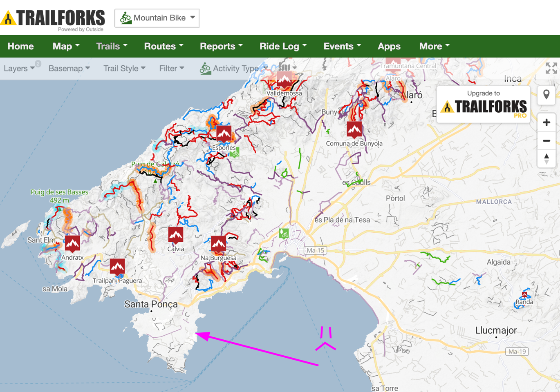Image resolution: width=560 pixels, height=392 pixels.
Task: Click the Tramuntana Central area marker
Action: click(x=393, y=65)
